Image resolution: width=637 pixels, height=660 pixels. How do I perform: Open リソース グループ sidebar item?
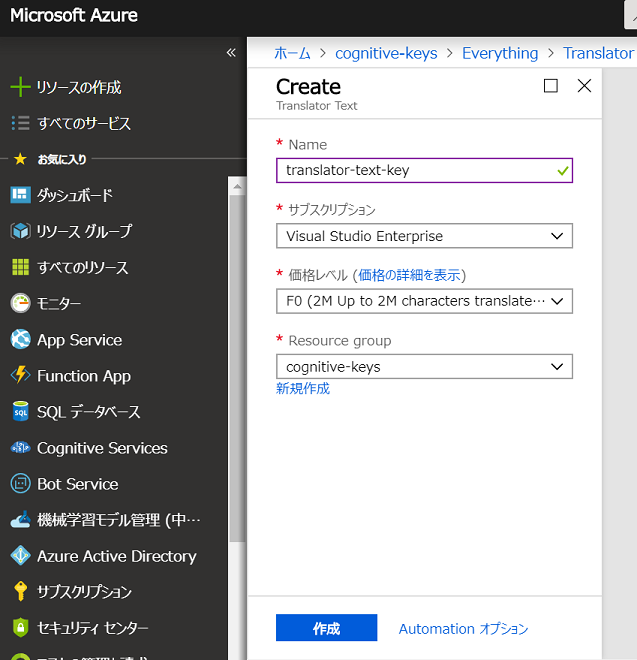(x=85, y=231)
